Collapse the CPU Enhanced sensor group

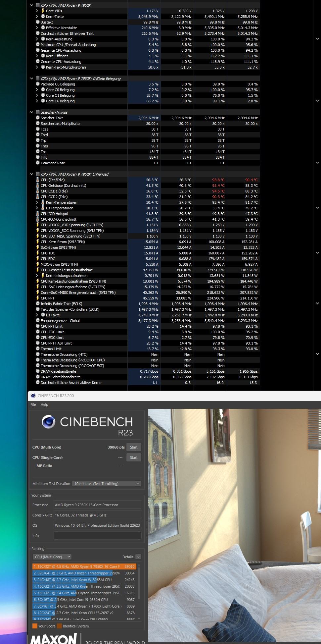pos(32,174)
